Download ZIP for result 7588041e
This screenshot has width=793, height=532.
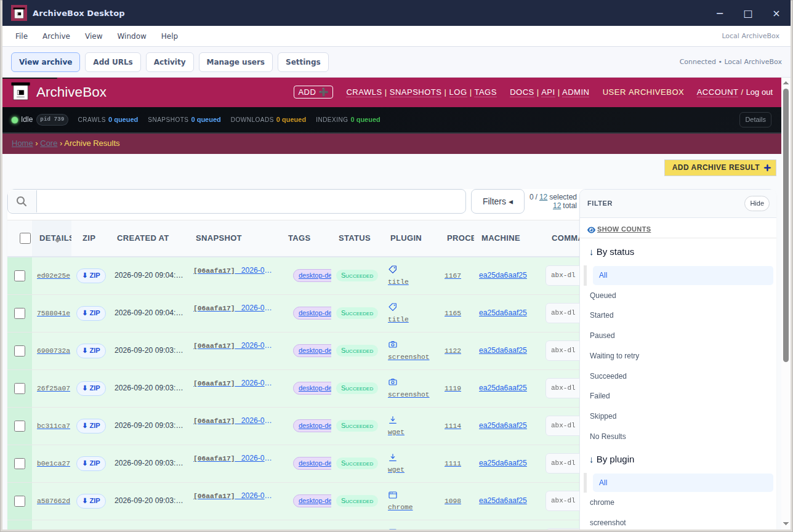click(x=91, y=313)
